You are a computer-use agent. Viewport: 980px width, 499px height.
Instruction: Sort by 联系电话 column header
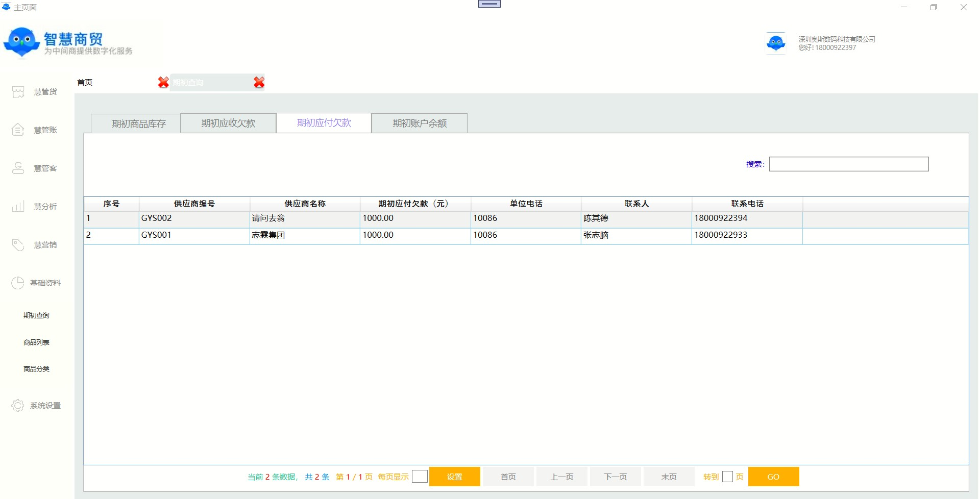pos(747,204)
